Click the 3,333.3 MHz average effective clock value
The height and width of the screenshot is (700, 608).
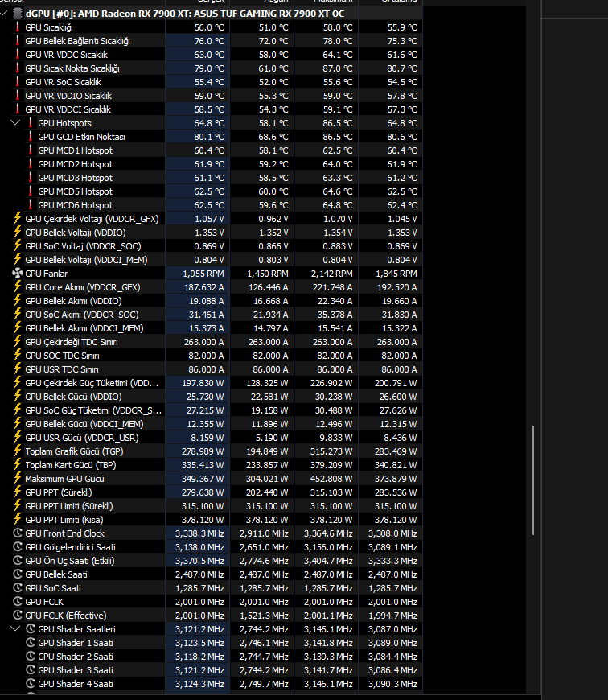point(392,561)
